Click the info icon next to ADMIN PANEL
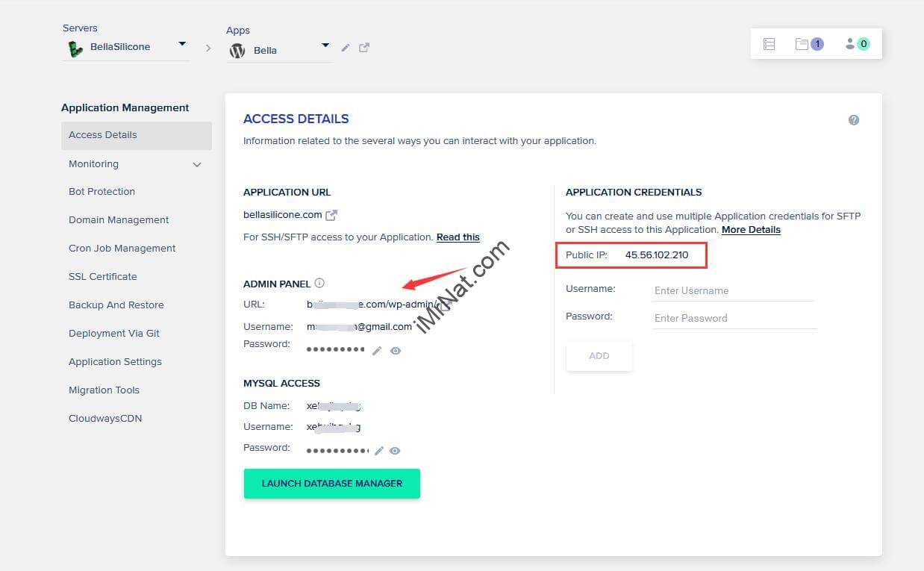The width and height of the screenshot is (924, 571). point(319,283)
